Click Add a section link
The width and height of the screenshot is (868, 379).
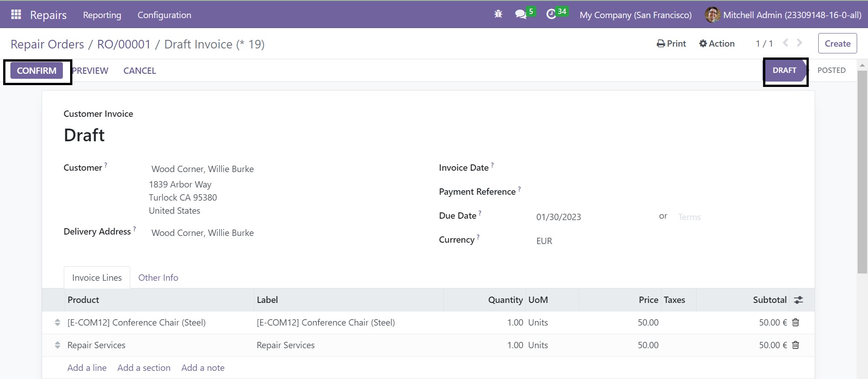(144, 368)
